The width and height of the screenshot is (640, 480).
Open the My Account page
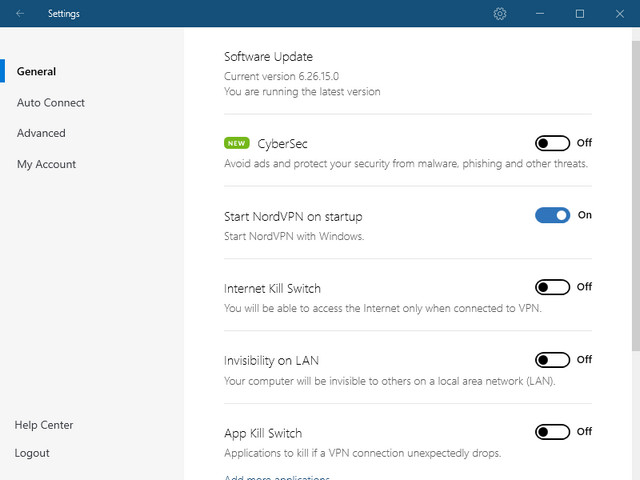[46, 164]
